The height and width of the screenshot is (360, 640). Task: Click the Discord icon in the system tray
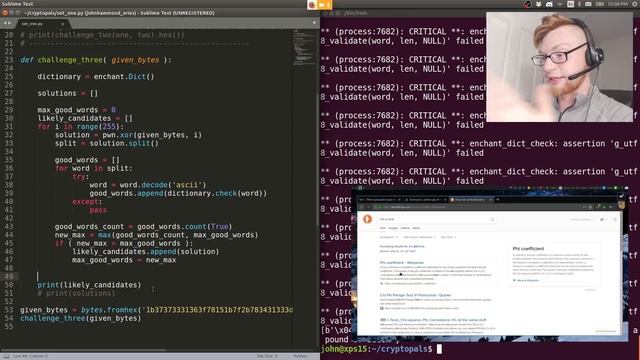[x=549, y=4]
